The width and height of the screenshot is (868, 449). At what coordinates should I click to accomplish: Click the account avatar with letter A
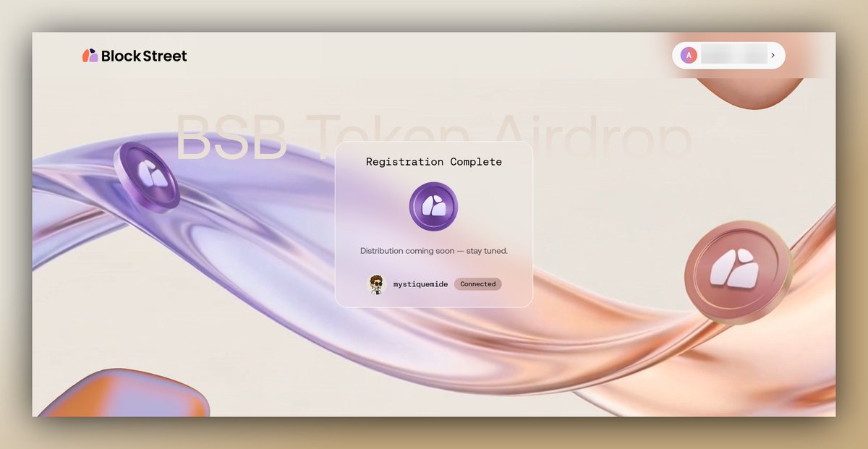pos(689,55)
